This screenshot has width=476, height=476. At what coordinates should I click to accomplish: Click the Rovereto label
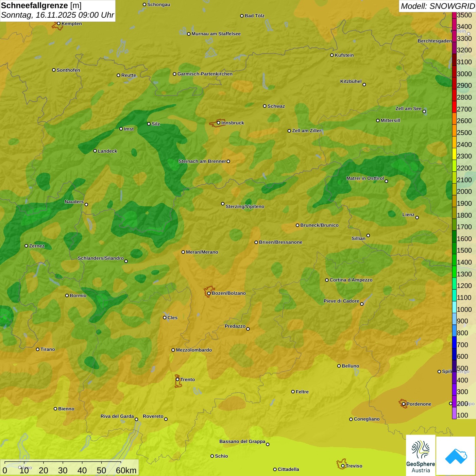(153, 416)
